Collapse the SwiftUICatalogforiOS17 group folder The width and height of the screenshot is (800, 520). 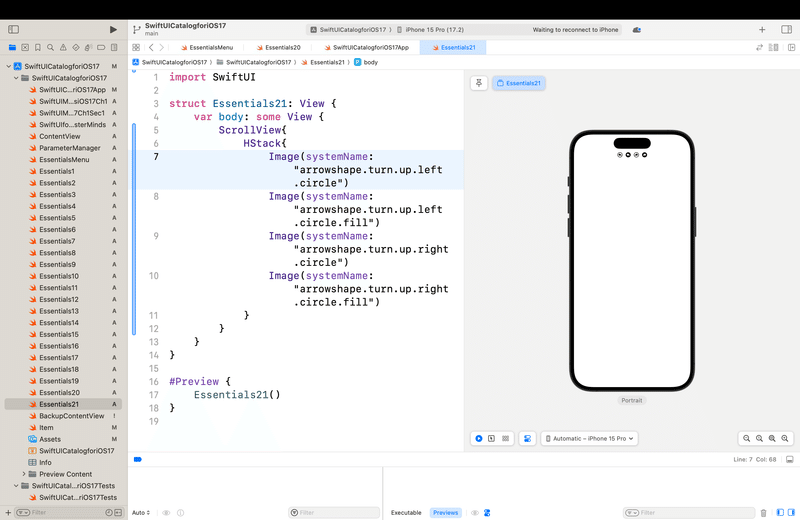point(16,78)
